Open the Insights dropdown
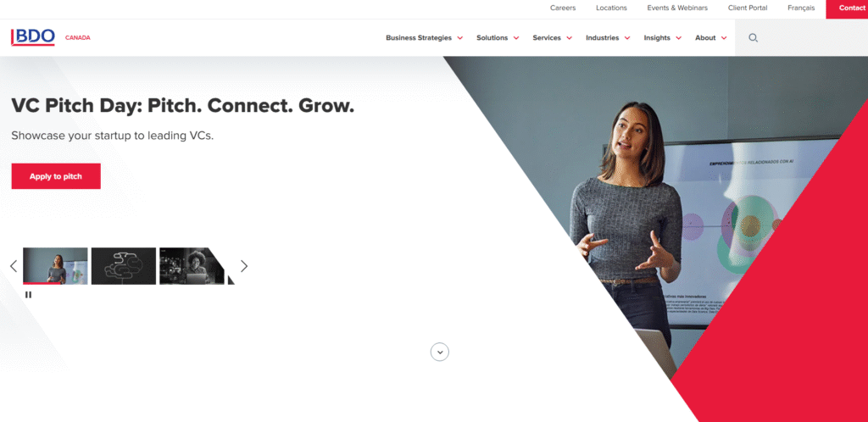The image size is (868, 422). (663, 37)
